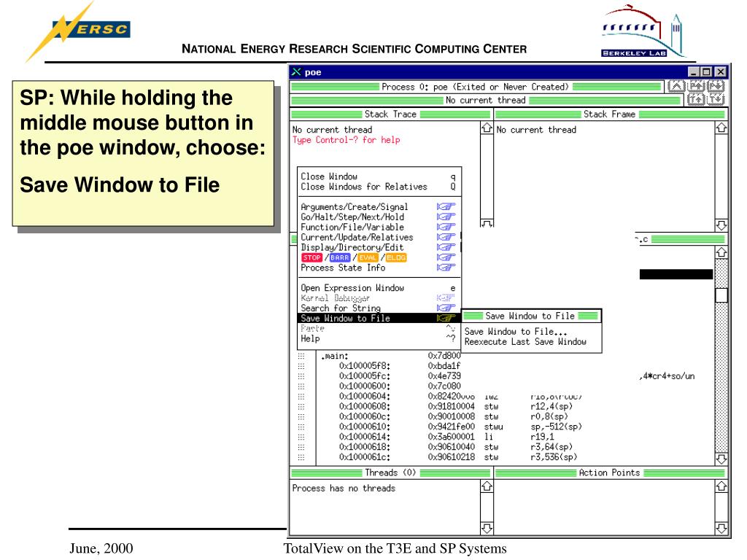Click the source pane scrollbar track below thumb

click(721, 377)
